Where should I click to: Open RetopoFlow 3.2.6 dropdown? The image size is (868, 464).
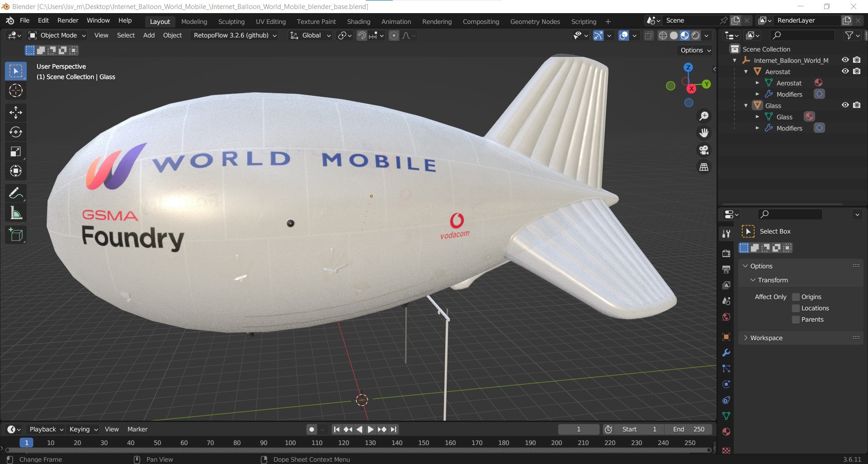235,35
